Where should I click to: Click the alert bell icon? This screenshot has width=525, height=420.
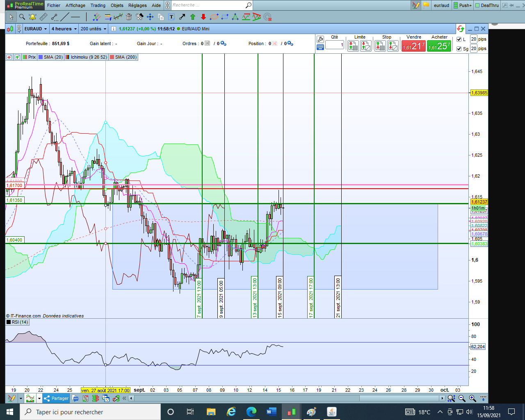tap(32, 17)
